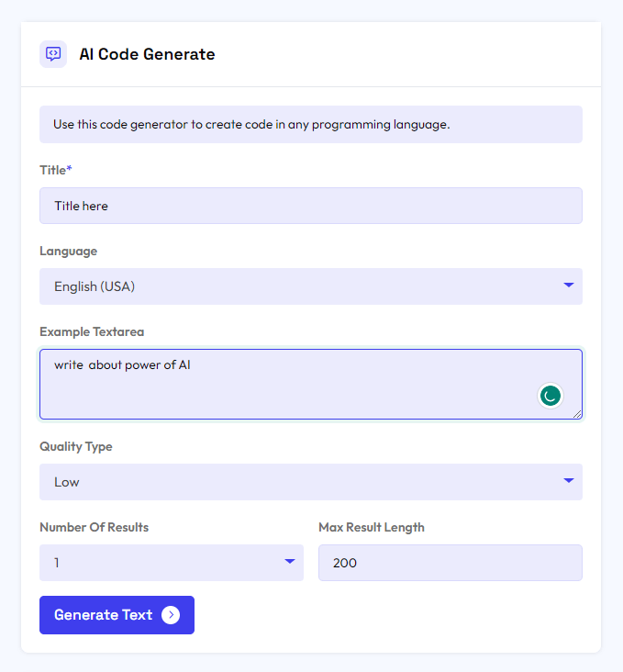The image size is (623, 672).
Task: Click the arrow icon inside Generate Text button
Action: [x=171, y=615]
